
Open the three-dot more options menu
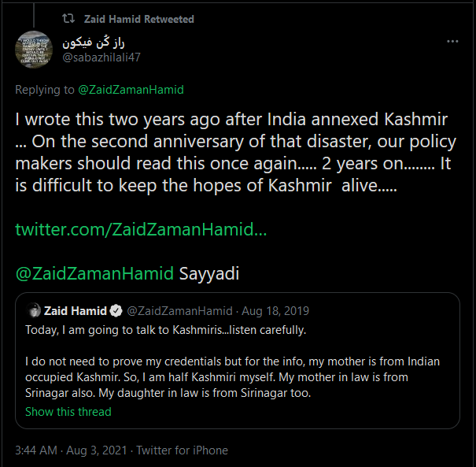point(452,41)
